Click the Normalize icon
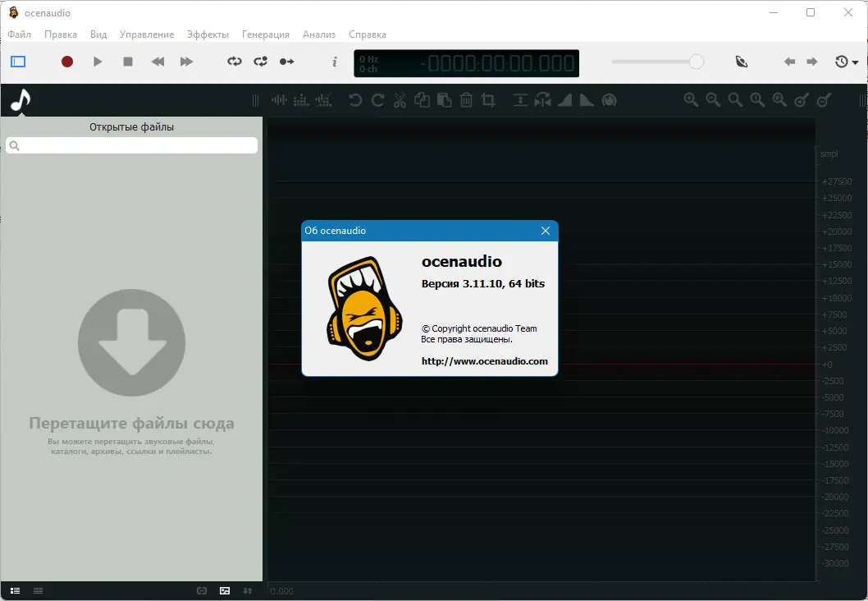The width and height of the screenshot is (868, 601). click(520, 100)
